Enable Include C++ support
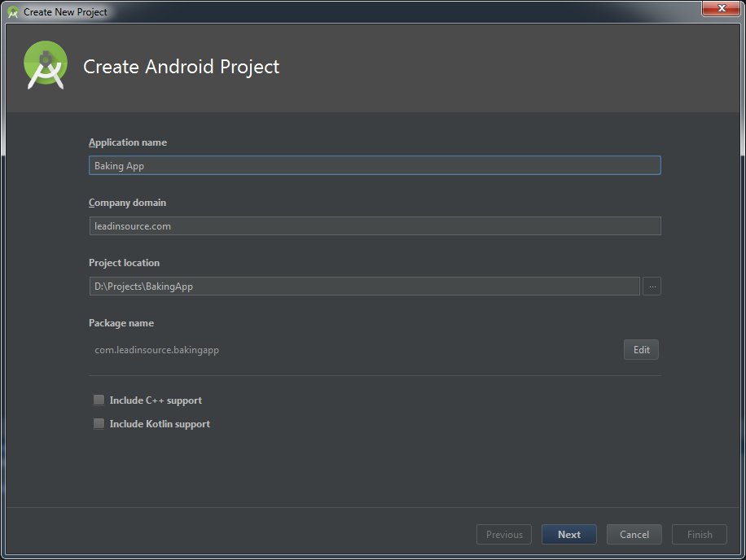 [99, 400]
